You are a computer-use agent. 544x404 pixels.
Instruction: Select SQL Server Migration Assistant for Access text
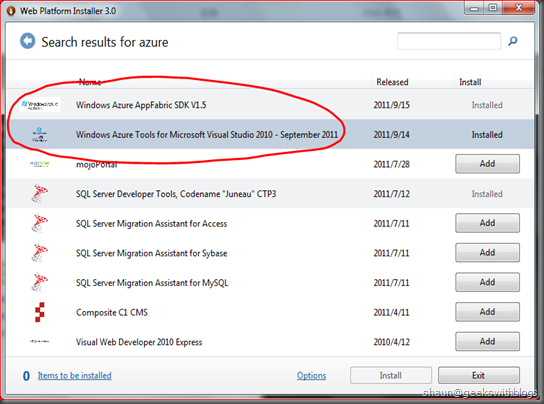point(151,224)
